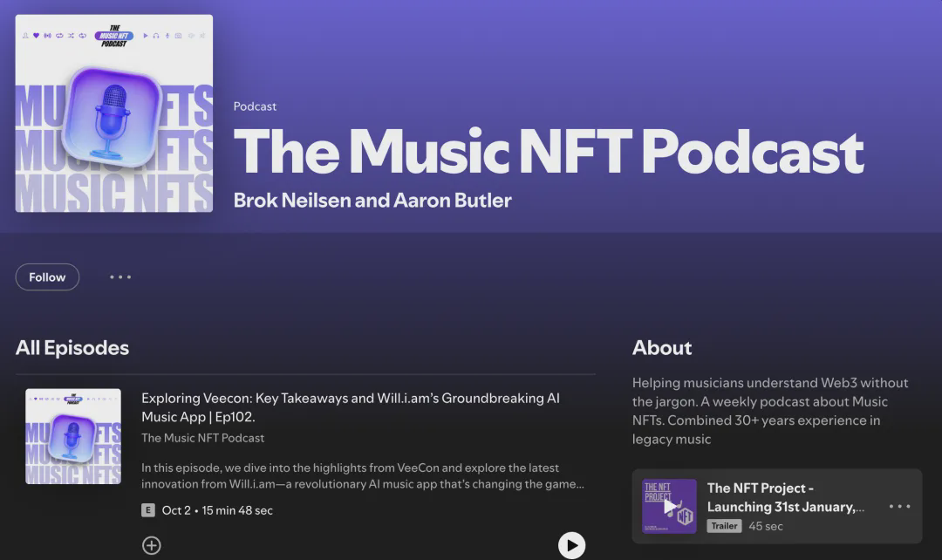Click the Trailer badge
Viewport: 942px width, 560px height.
tap(724, 526)
